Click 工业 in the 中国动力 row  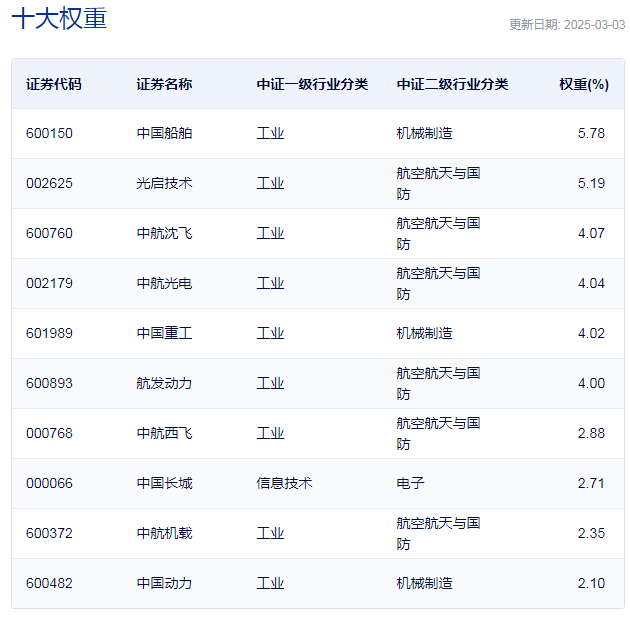(270, 584)
